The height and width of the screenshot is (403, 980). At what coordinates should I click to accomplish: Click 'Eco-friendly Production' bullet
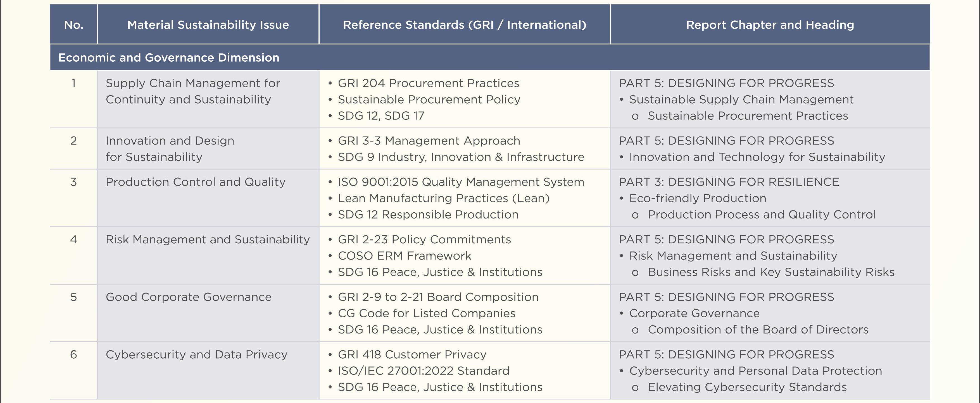click(x=697, y=198)
